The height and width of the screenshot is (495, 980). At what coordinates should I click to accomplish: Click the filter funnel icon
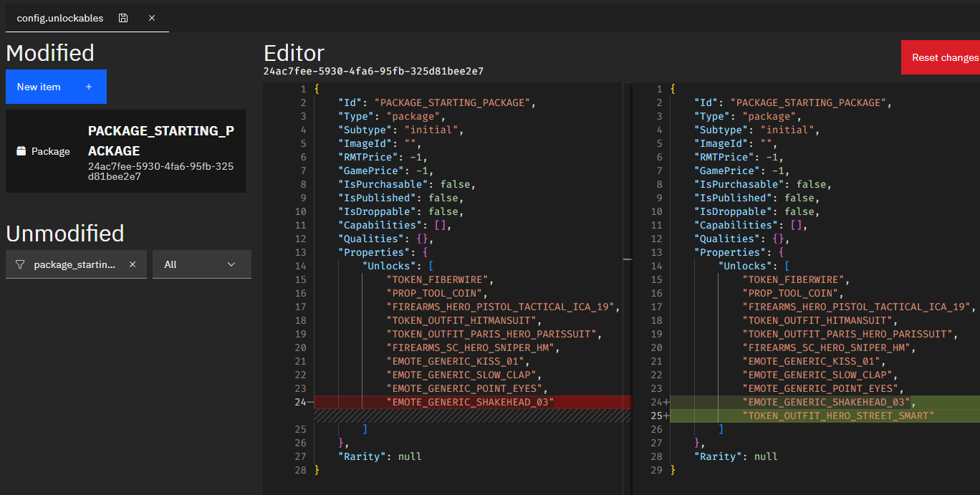pyautogui.click(x=20, y=264)
